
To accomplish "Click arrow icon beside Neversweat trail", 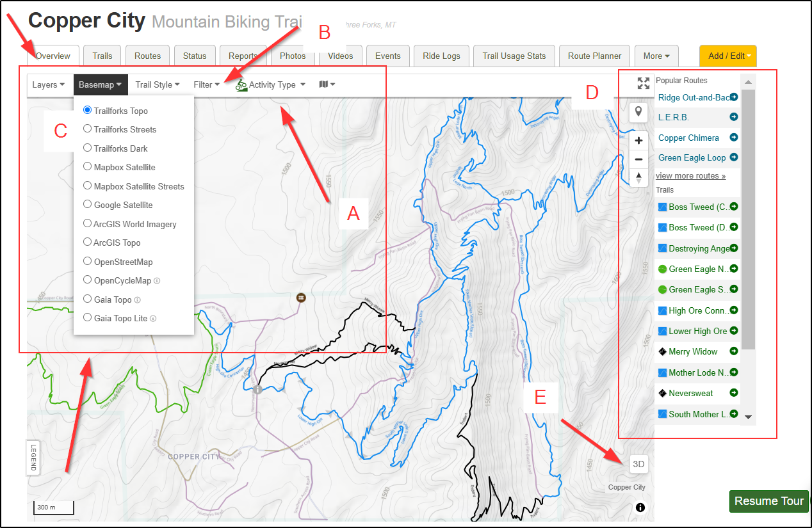I will coord(734,393).
